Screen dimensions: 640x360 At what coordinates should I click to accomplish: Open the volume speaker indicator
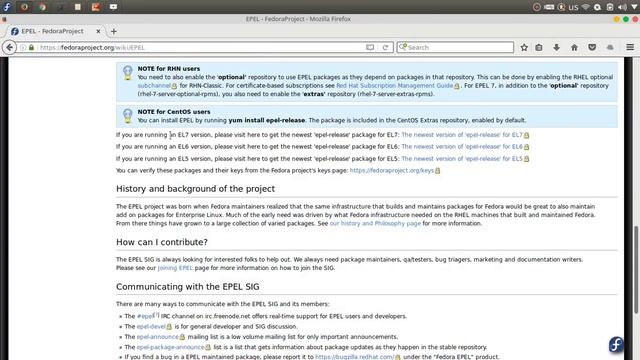622,7
